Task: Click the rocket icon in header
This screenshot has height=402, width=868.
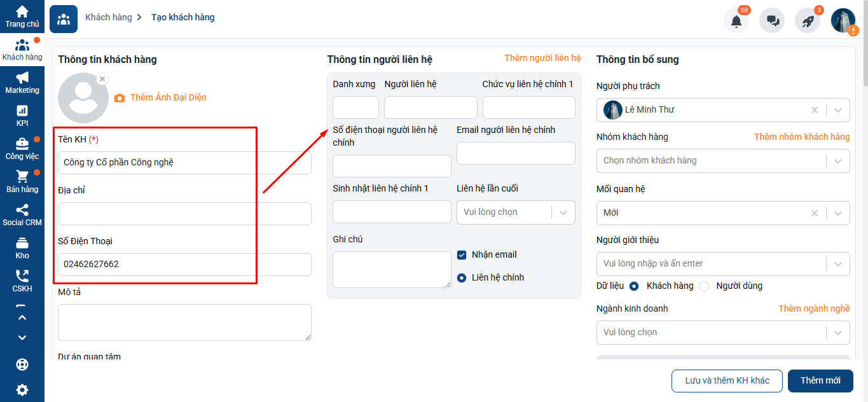Action: (x=808, y=20)
